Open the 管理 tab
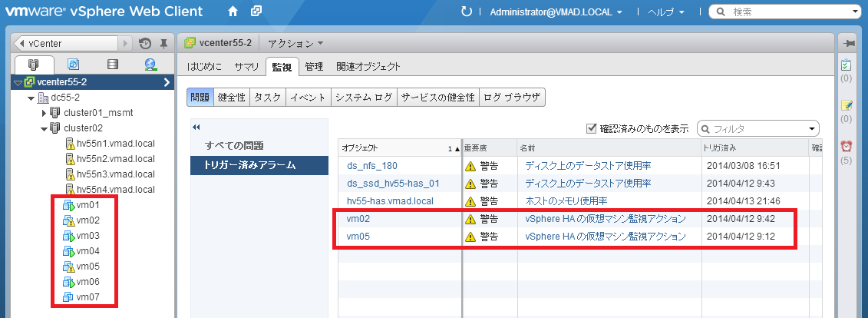The height and width of the screenshot is (318, 868). (x=314, y=67)
